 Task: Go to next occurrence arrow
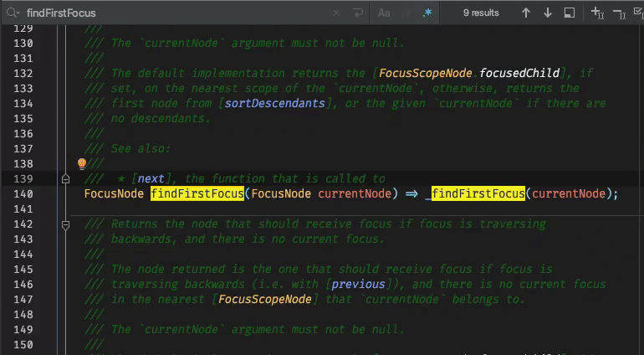tap(548, 13)
